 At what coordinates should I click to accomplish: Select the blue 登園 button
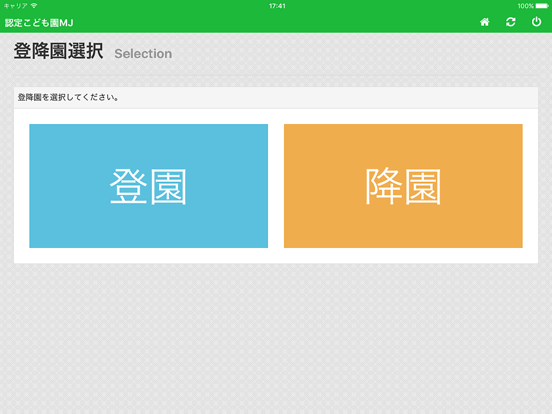tap(149, 186)
